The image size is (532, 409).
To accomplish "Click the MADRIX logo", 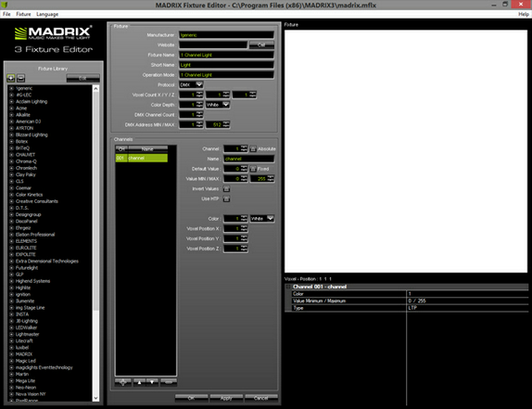I will [53, 32].
